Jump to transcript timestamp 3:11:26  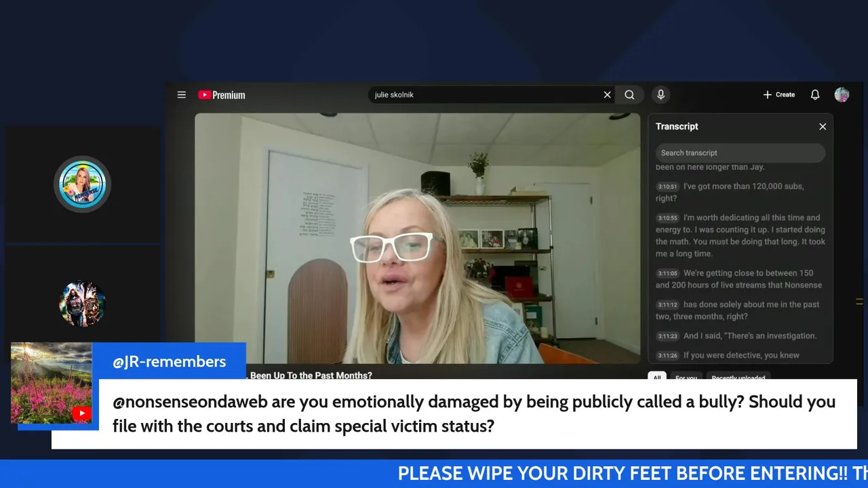pos(667,355)
